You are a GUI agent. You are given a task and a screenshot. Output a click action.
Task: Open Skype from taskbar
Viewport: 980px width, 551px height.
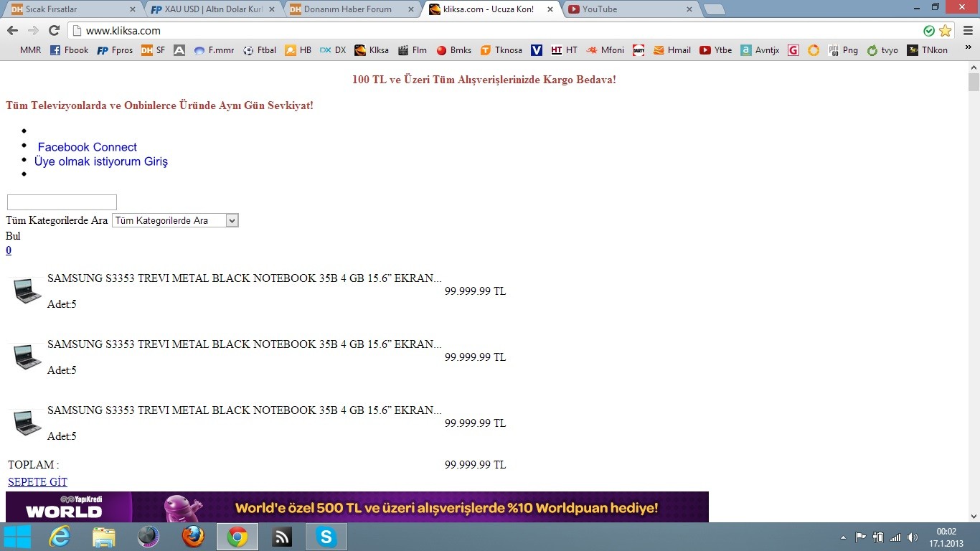[x=326, y=537]
